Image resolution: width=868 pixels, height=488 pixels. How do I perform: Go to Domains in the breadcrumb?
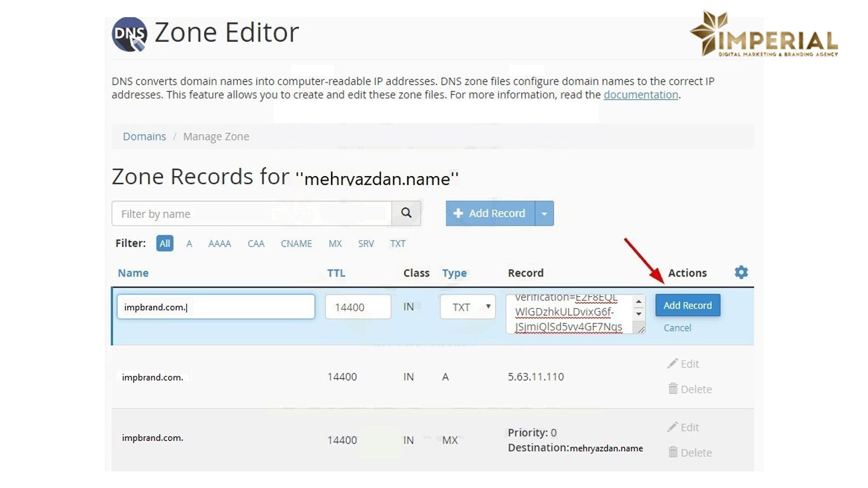click(x=144, y=137)
